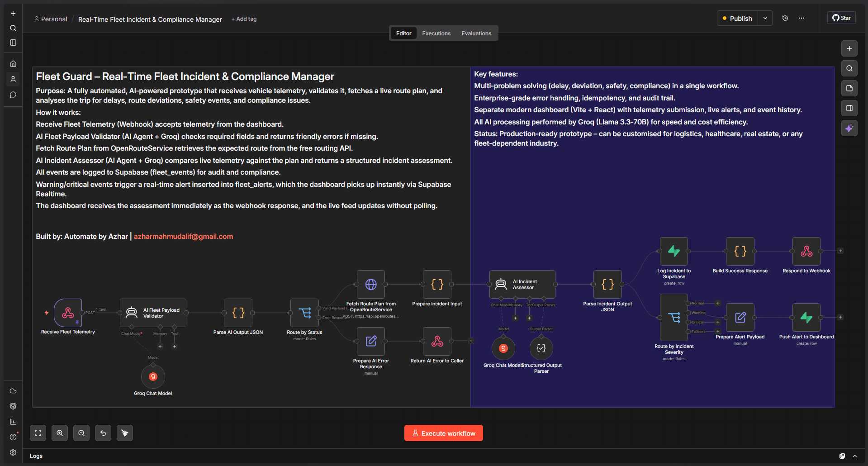Select the Parse AI Output JSON code node
This screenshot has height=466, width=868.
(x=238, y=313)
